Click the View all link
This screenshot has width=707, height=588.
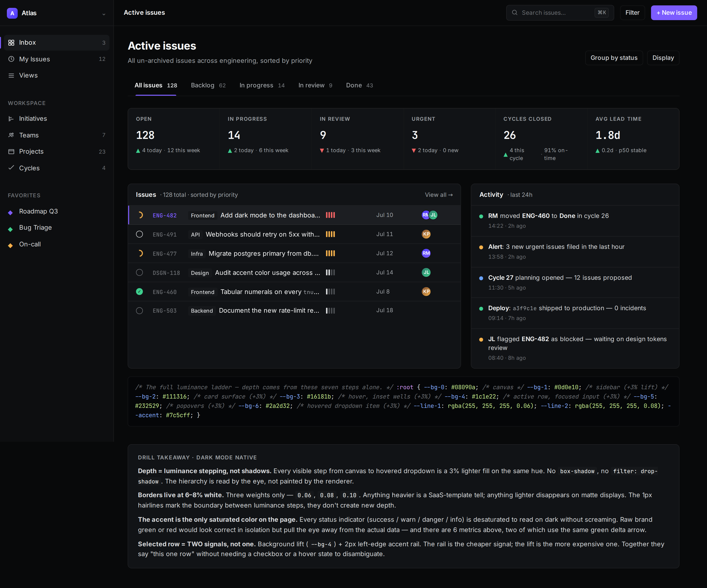[x=438, y=195]
